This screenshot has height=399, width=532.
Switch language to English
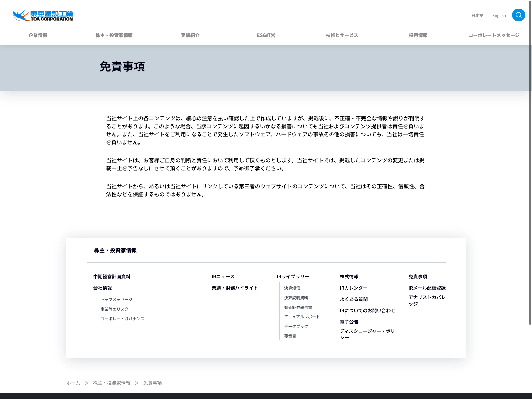tap(499, 15)
